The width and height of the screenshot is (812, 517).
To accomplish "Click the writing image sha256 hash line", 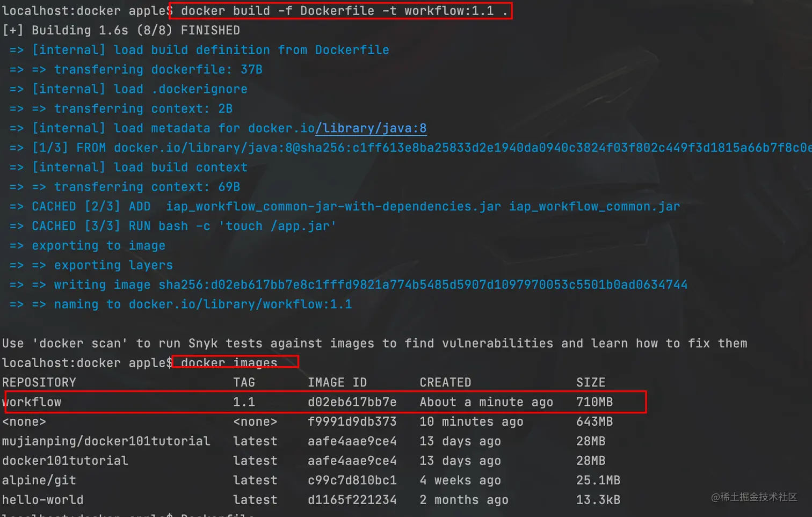I will pos(370,285).
